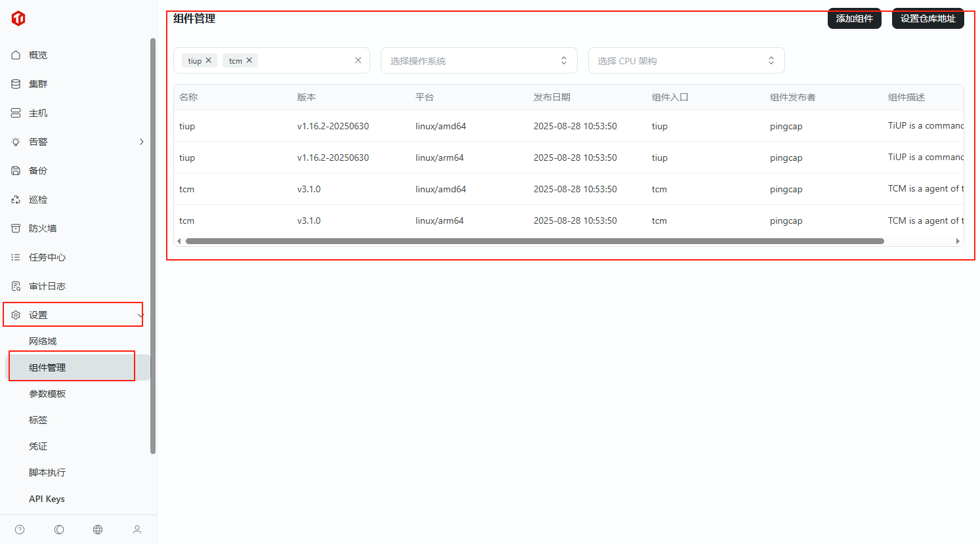Screen dimensions: 980x544
Task: Open the user account icon
Action: (137, 530)
